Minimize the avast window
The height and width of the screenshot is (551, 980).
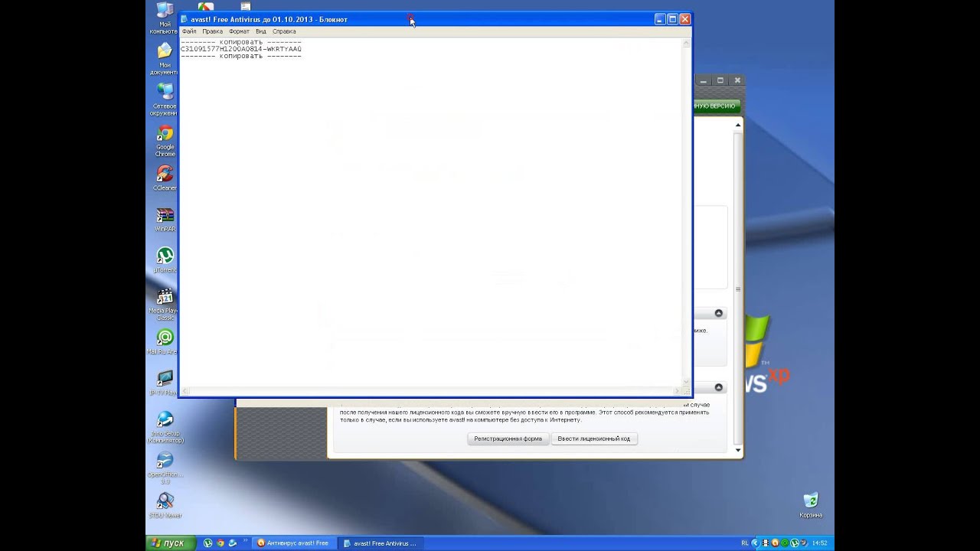click(x=705, y=80)
